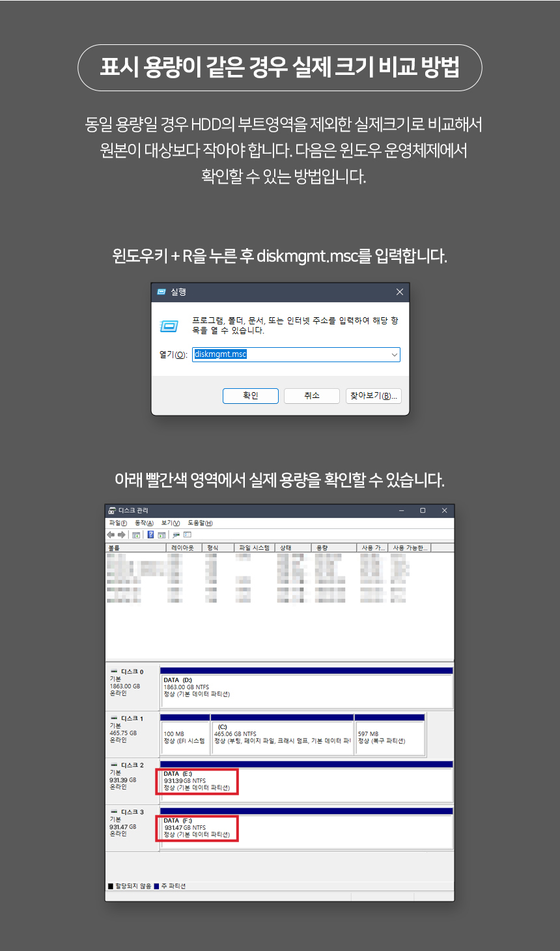Click the forward arrow in Disk Management toolbar

121,535
